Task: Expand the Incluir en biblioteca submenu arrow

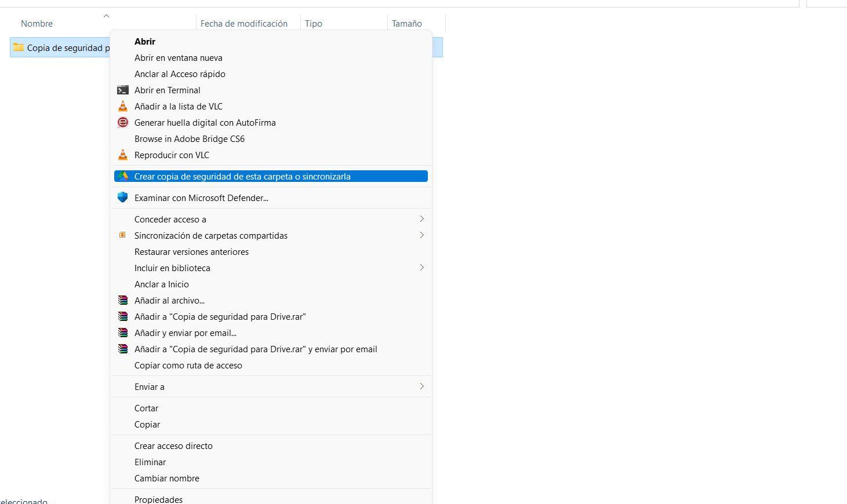Action: [421, 268]
